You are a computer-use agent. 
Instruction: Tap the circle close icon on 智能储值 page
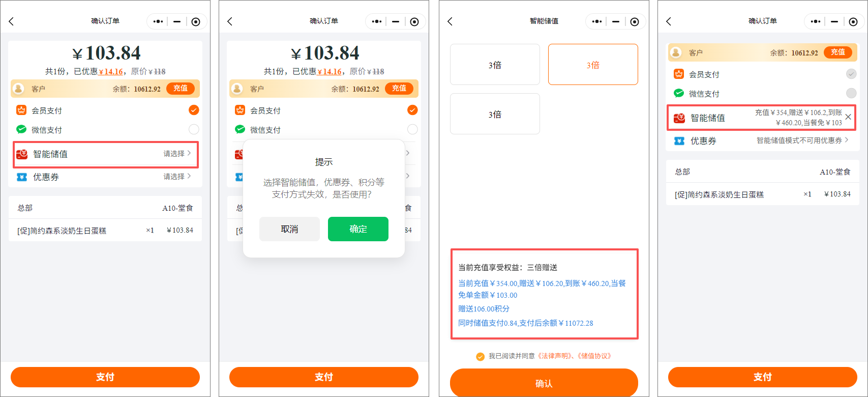point(634,21)
